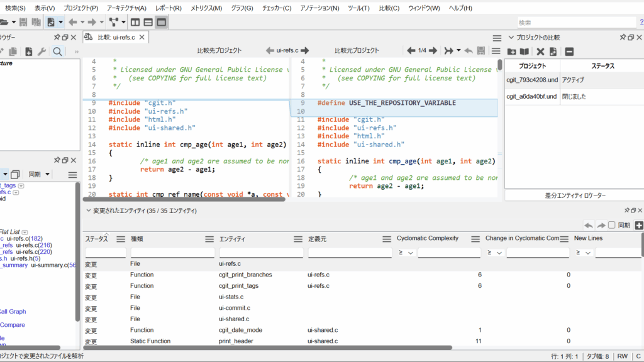
Task: Click the 差分エンティティ ロケーター button
Action: pos(574,195)
